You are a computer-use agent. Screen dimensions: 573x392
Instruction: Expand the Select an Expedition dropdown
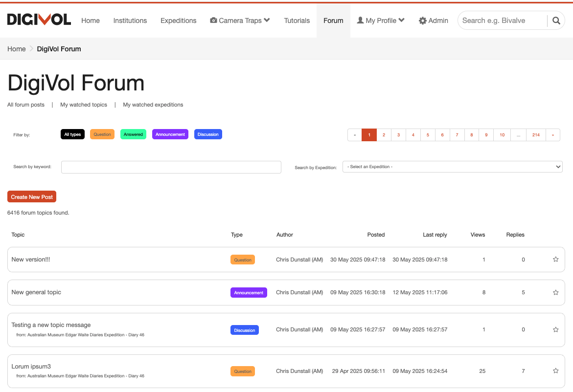[453, 167]
